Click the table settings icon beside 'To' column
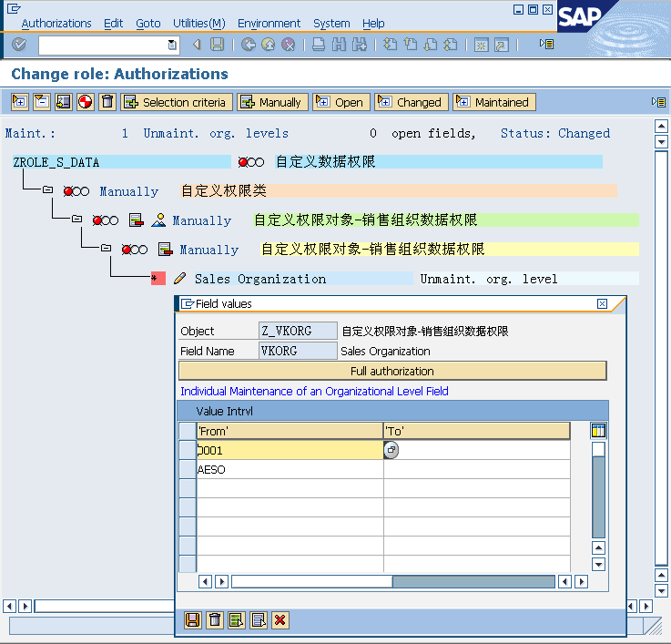671x644 pixels. [598, 430]
